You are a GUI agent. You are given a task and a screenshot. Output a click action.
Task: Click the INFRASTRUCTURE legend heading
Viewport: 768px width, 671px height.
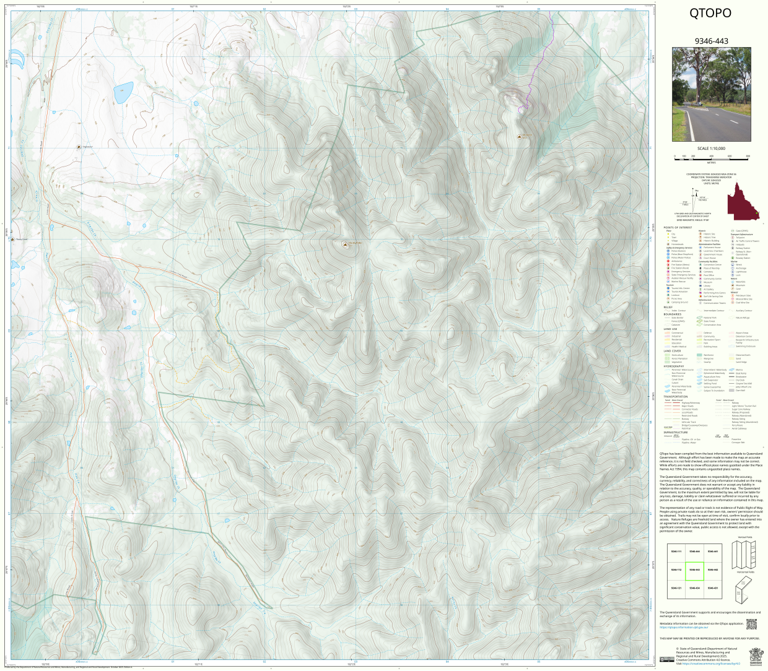(675, 432)
